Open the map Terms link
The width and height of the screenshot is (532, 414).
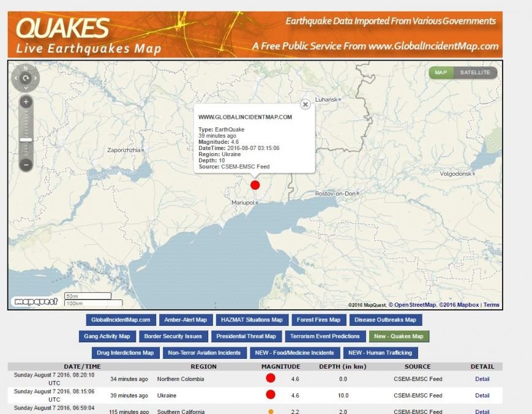tap(491, 305)
